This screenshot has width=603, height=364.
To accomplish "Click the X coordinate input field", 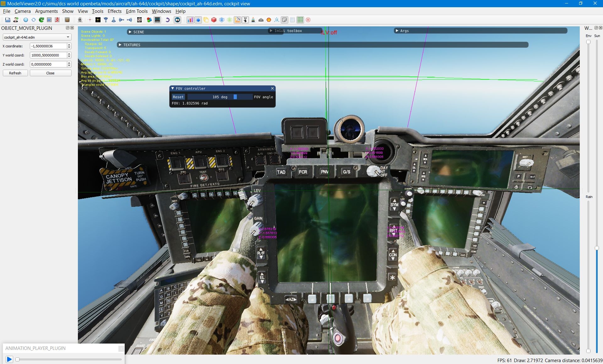I will tap(48, 46).
